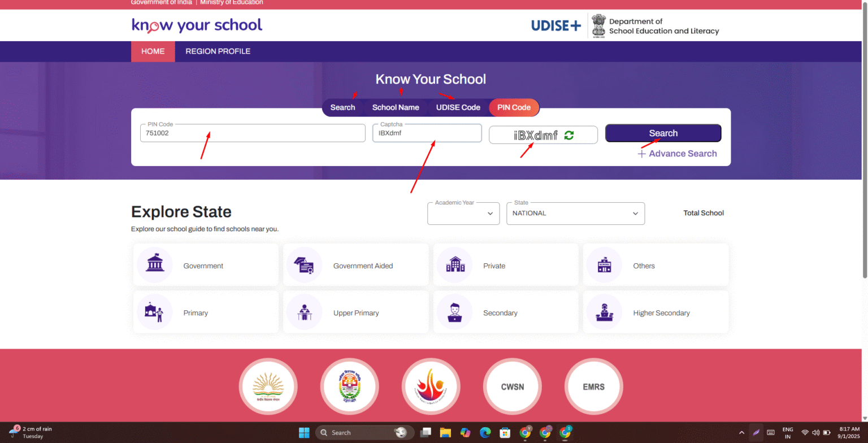Select the Government Aided category icon

point(305,264)
